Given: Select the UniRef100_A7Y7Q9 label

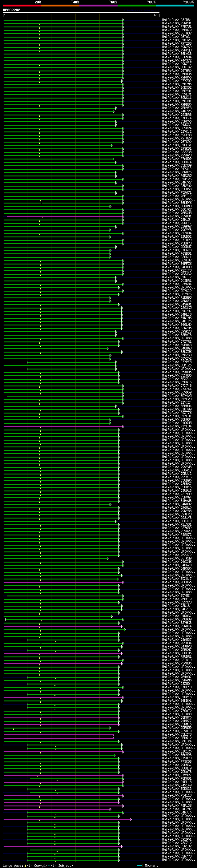Looking at the screenshot, I should pos(177,81).
